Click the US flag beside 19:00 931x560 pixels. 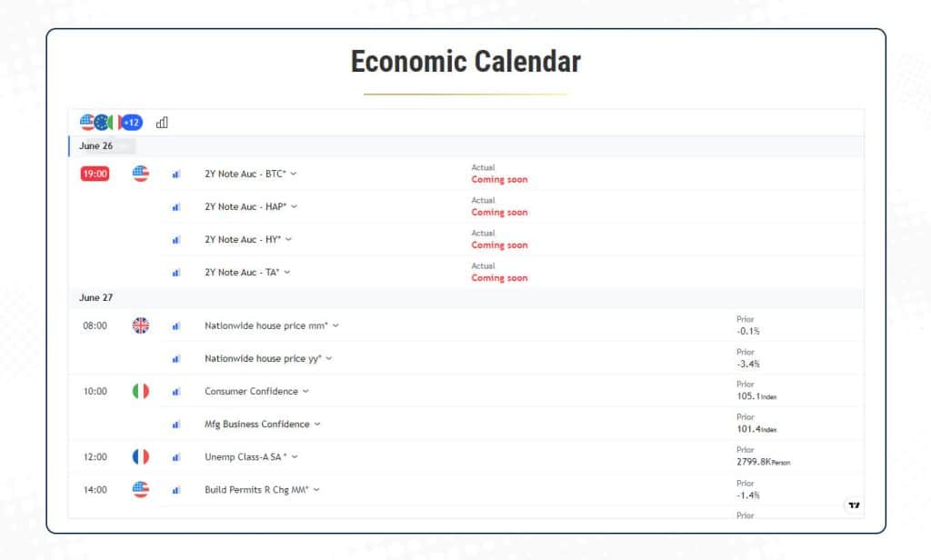point(141,174)
